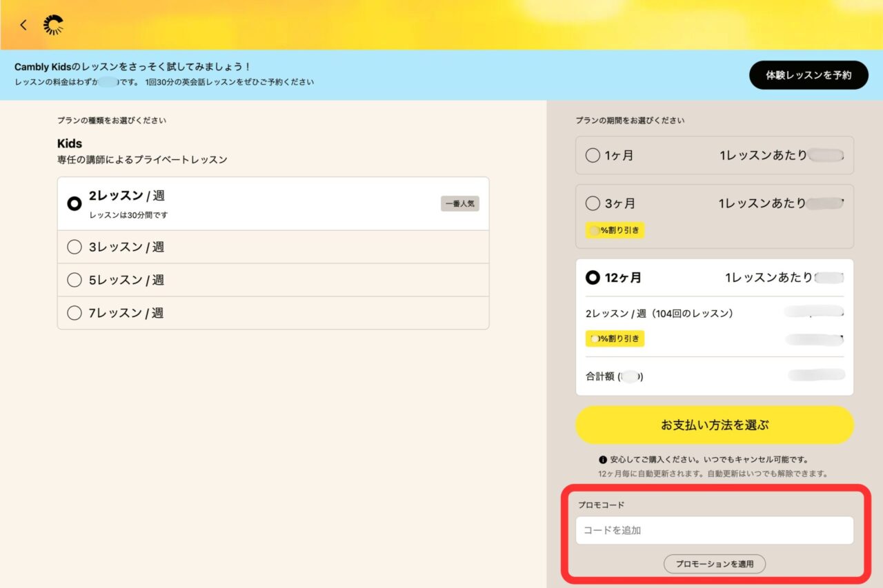Image resolution: width=883 pixels, height=588 pixels.
Task: Click the yellow %割り引き badge under 3ヶ月
Action: (614, 231)
